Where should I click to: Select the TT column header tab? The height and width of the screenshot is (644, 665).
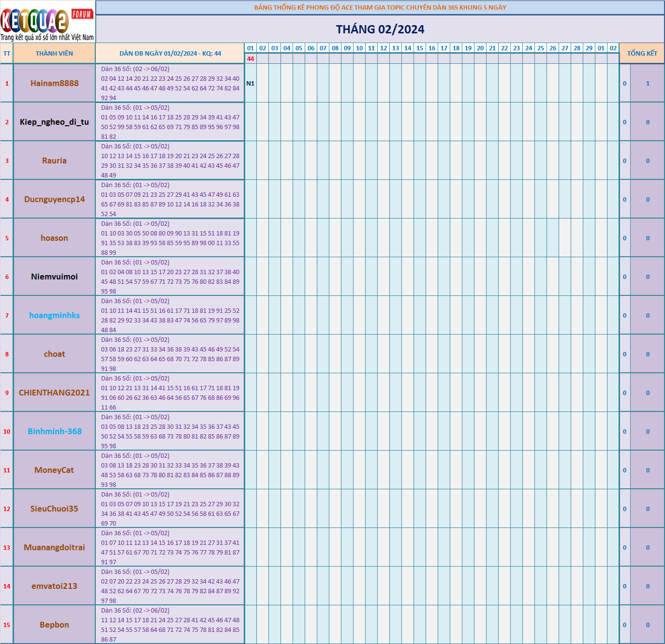6,53
